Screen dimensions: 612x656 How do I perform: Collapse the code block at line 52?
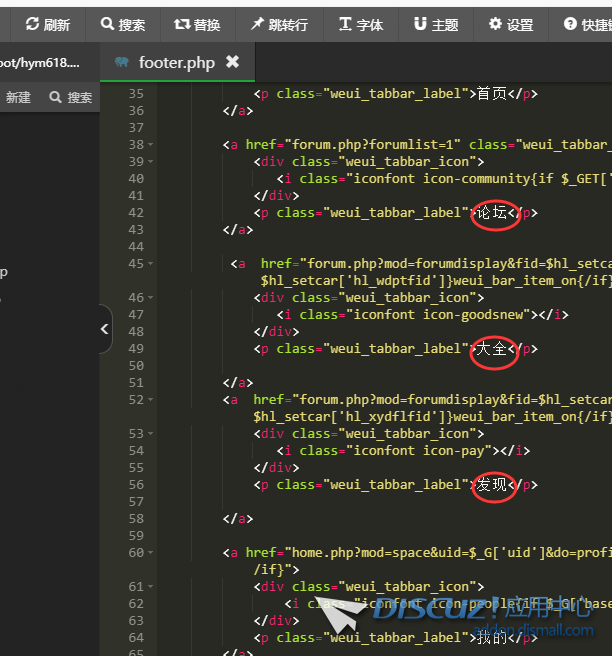[x=150, y=400]
